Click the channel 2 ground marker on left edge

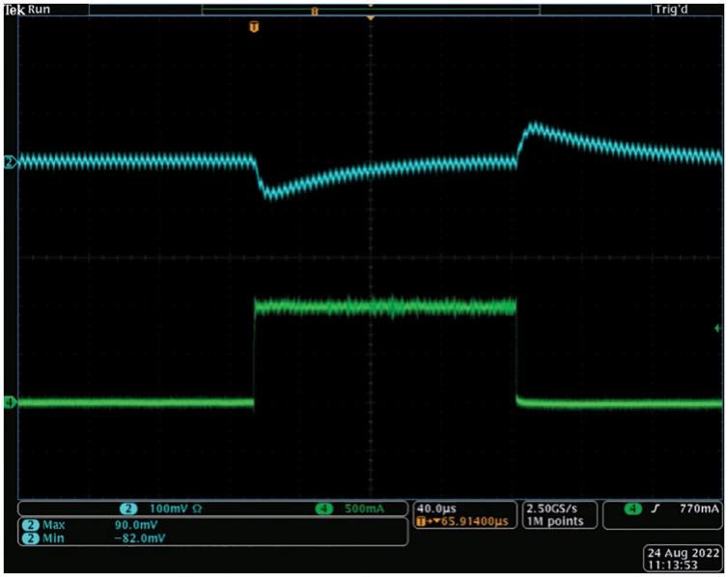10,162
